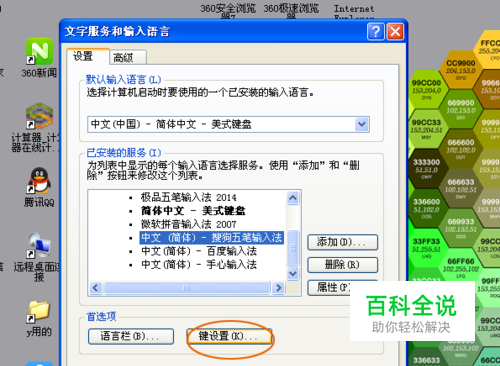Switch to the 高级 tab
Screen dimensions: 500x366
click(128, 57)
